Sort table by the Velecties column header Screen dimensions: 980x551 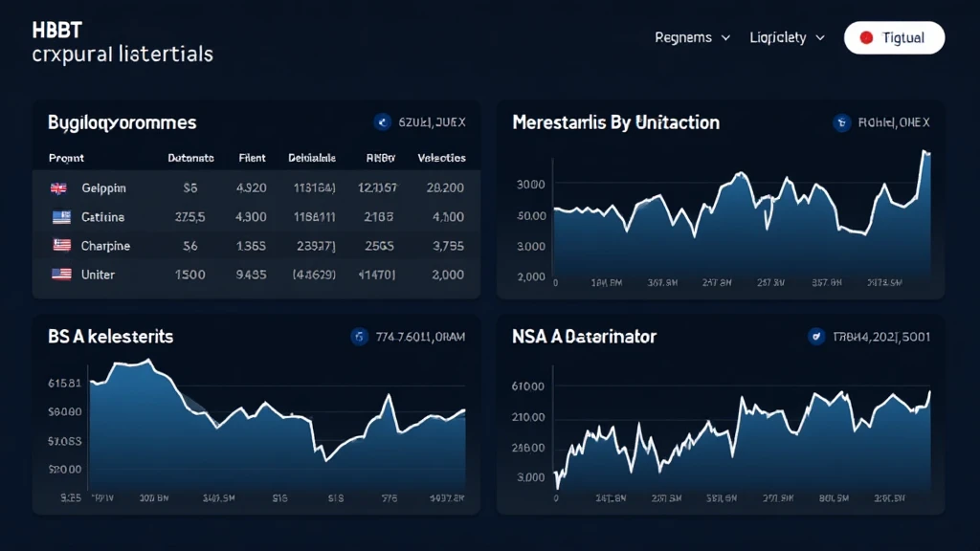click(441, 158)
